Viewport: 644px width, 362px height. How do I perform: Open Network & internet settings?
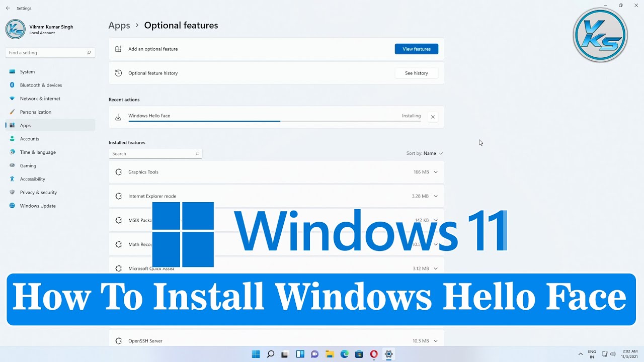point(50,99)
